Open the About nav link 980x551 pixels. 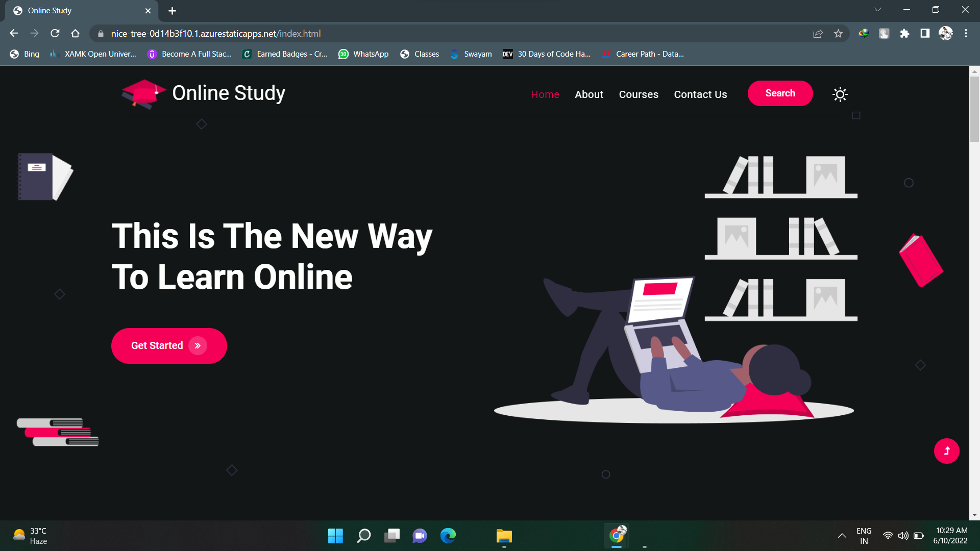[589, 94]
